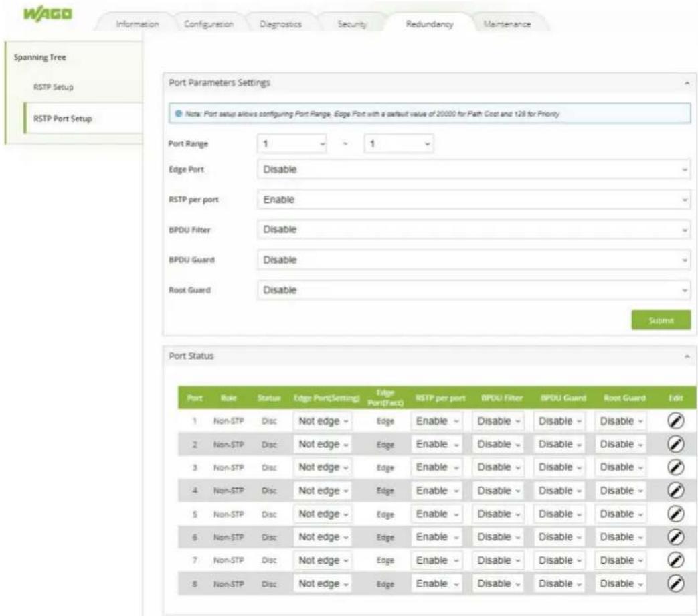The height and width of the screenshot is (616, 698).
Task: Open port 8 Edge Port setting dropdown
Action: point(323,583)
